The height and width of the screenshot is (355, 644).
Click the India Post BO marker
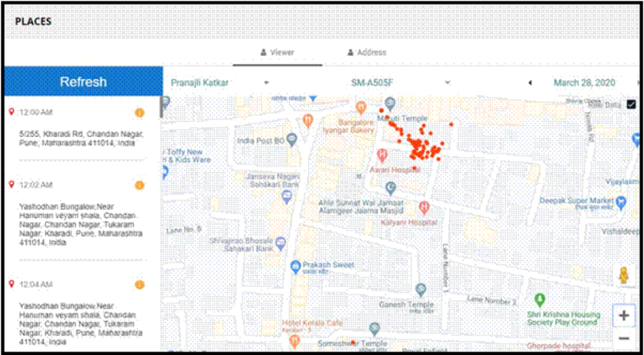tap(292, 139)
